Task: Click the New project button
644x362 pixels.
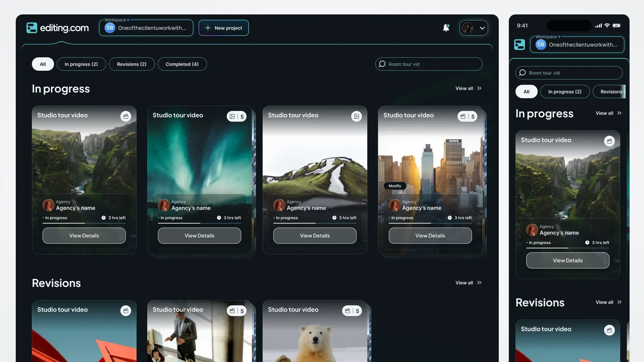Action: [224, 28]
